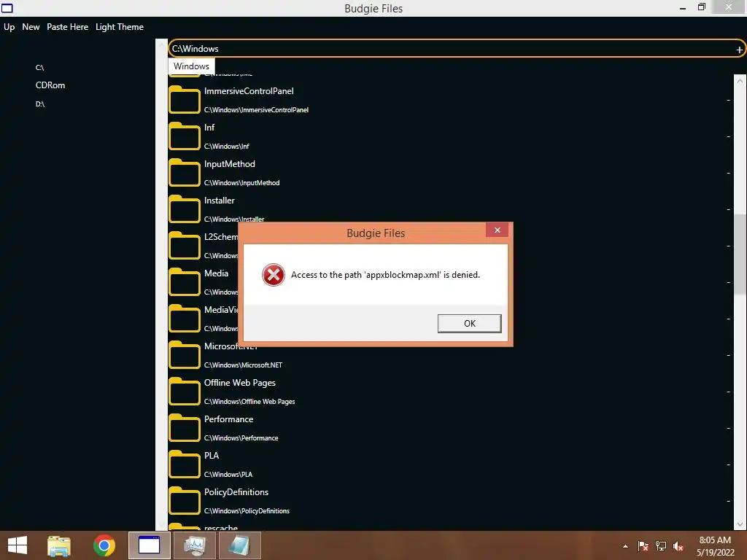Screen dimensions: 747x560
Task: Launch File Explorer from taskbar
Action: (x=59, y=545)
